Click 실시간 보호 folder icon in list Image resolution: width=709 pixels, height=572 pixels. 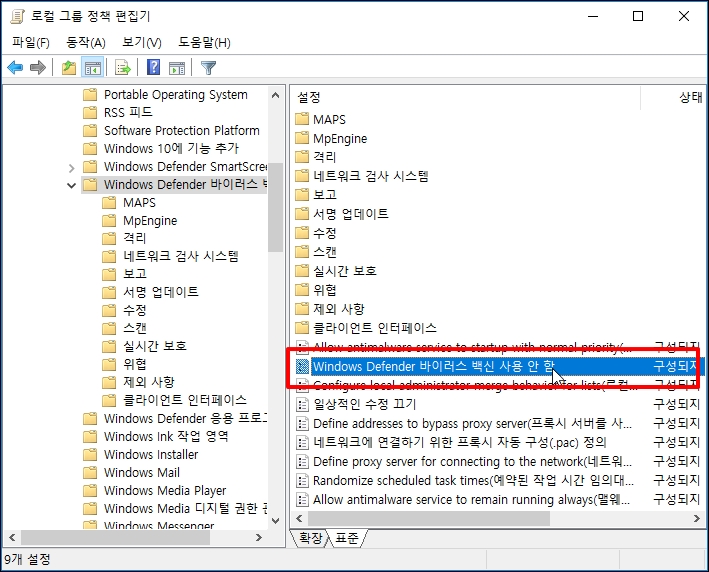pos(302,271)
